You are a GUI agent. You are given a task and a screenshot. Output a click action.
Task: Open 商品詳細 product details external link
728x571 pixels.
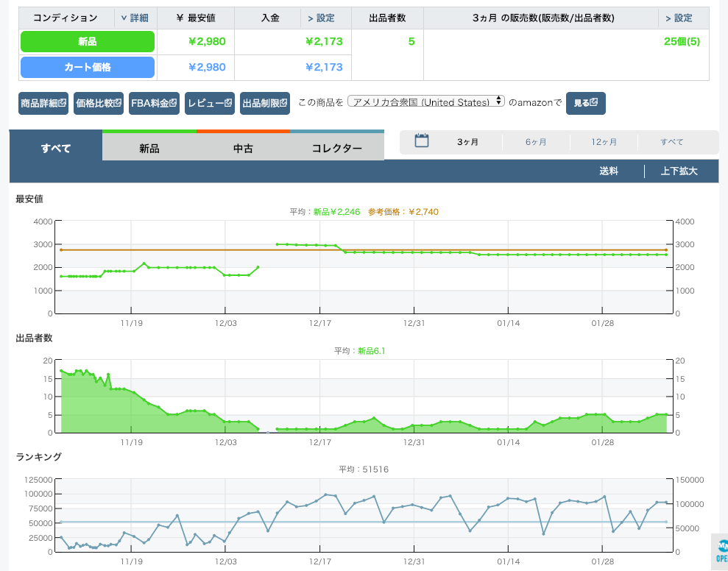pyautogui.click(x=43, y=103)
